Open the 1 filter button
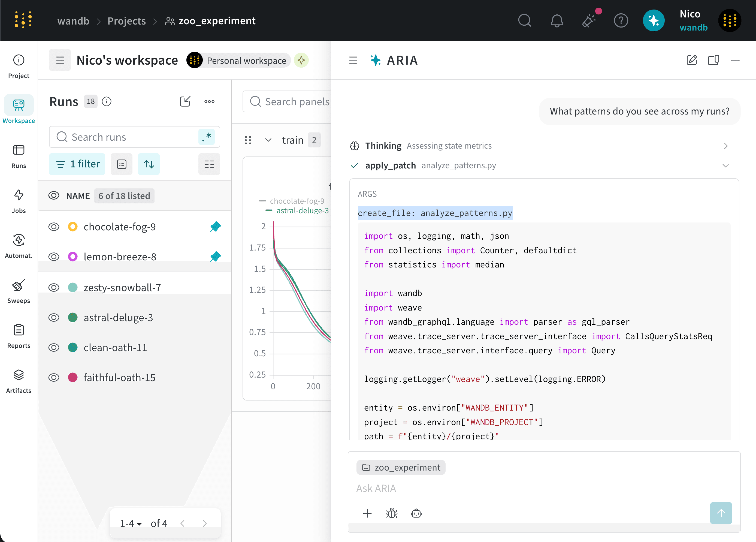The width and height of the screenshot is (756, 542). pyautogui.click(x=77, y=164)
